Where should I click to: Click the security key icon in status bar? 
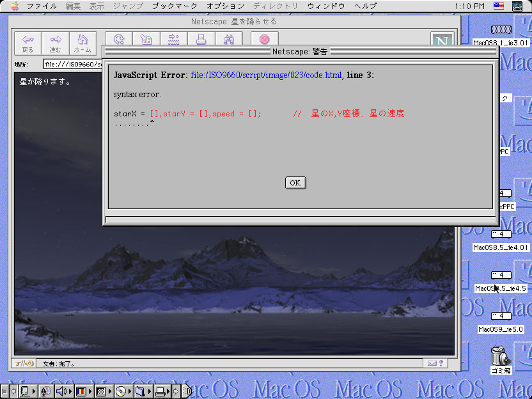point(24,363)
